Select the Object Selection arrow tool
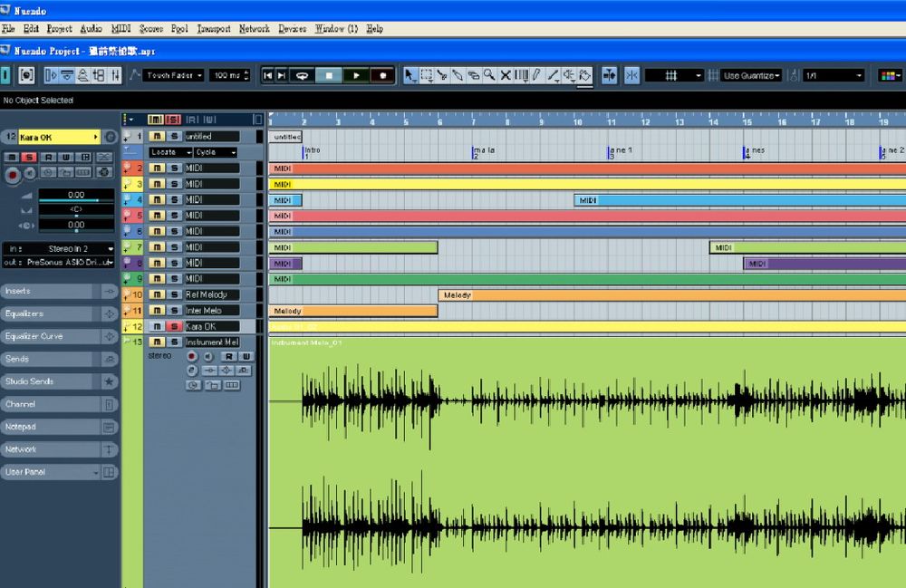The image size is (906, 588). point(410,75)
